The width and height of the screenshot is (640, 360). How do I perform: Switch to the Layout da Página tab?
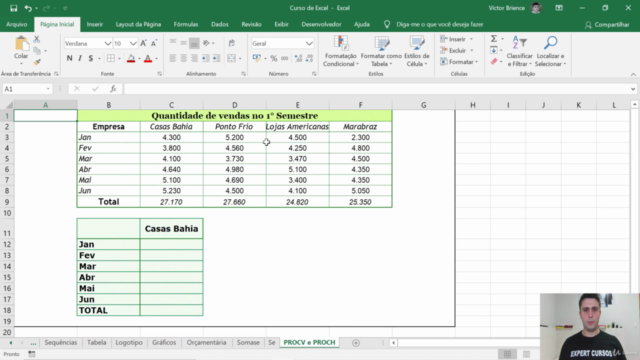138,24
